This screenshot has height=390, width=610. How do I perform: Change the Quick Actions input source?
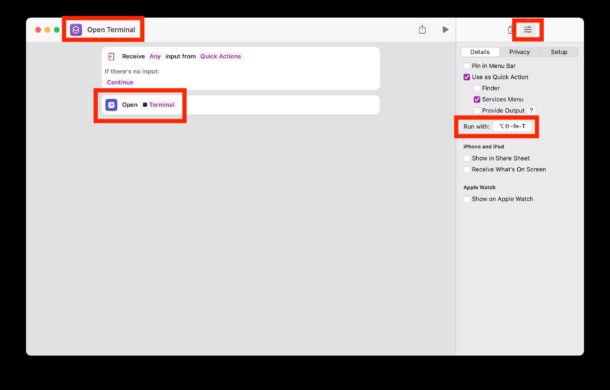(x=221, y=56)
